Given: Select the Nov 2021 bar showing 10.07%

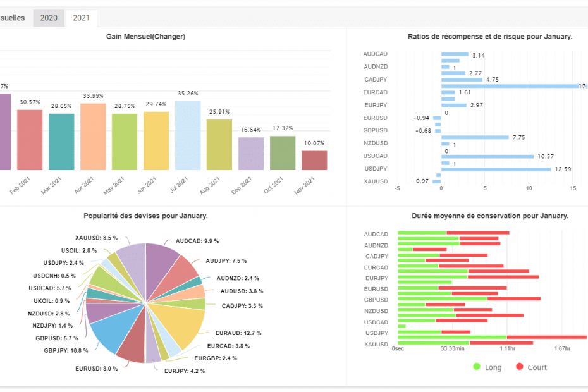Looking at the screenshot, I should coord(314,160).
